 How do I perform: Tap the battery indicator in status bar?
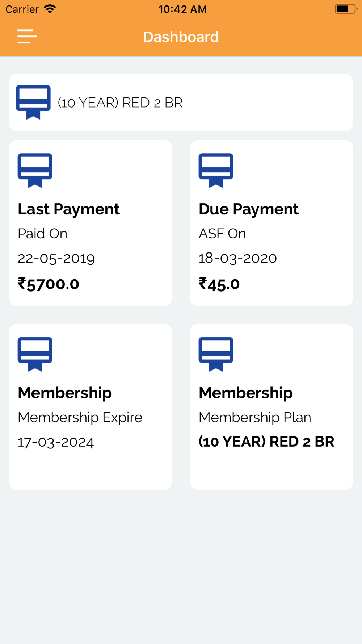pos(346,9)
